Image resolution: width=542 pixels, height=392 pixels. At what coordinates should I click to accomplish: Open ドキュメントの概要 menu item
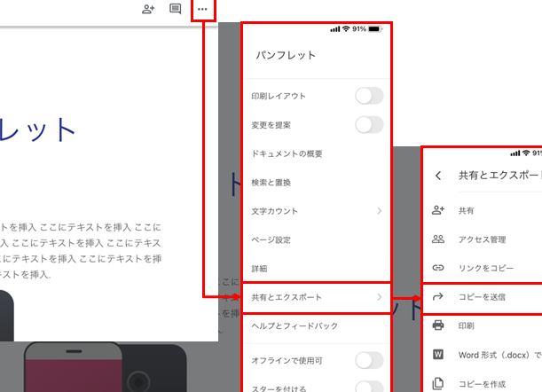coord(317,153)
